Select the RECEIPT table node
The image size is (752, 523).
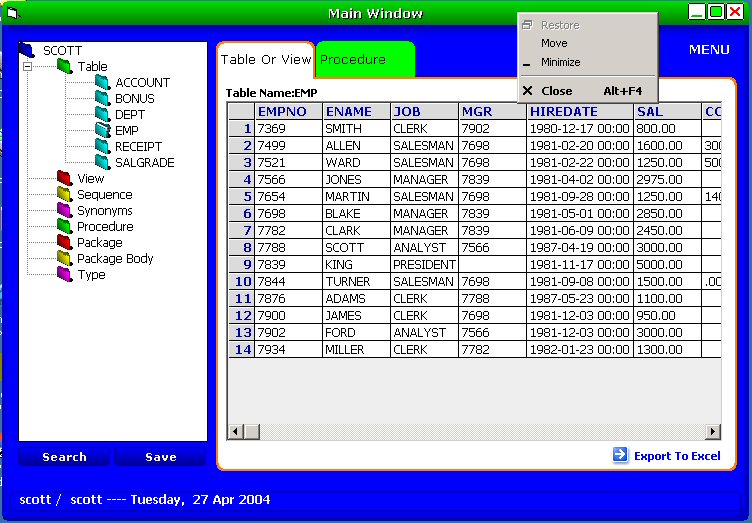click(x=138, y=146)
